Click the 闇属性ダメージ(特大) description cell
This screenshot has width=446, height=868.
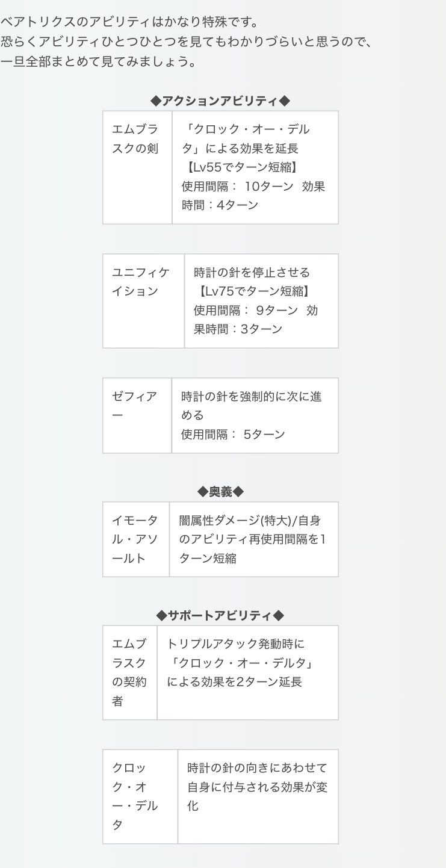pos(253,539)
